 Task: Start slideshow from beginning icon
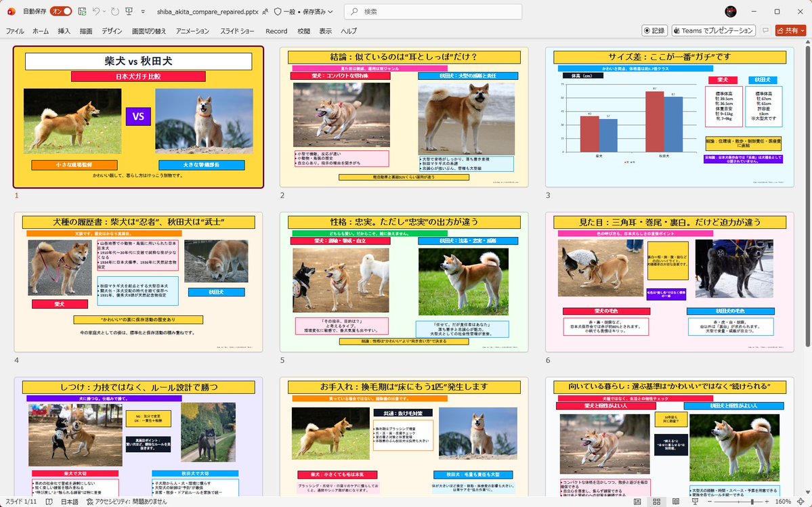point(129,11)
